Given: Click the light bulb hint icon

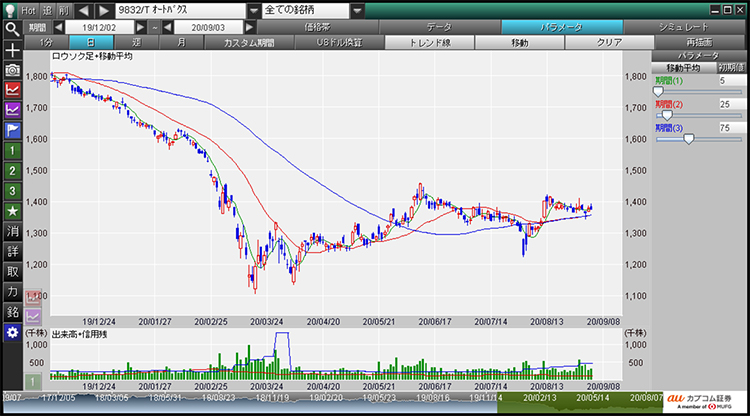Looking at the screenshot, I should point(10,11).
